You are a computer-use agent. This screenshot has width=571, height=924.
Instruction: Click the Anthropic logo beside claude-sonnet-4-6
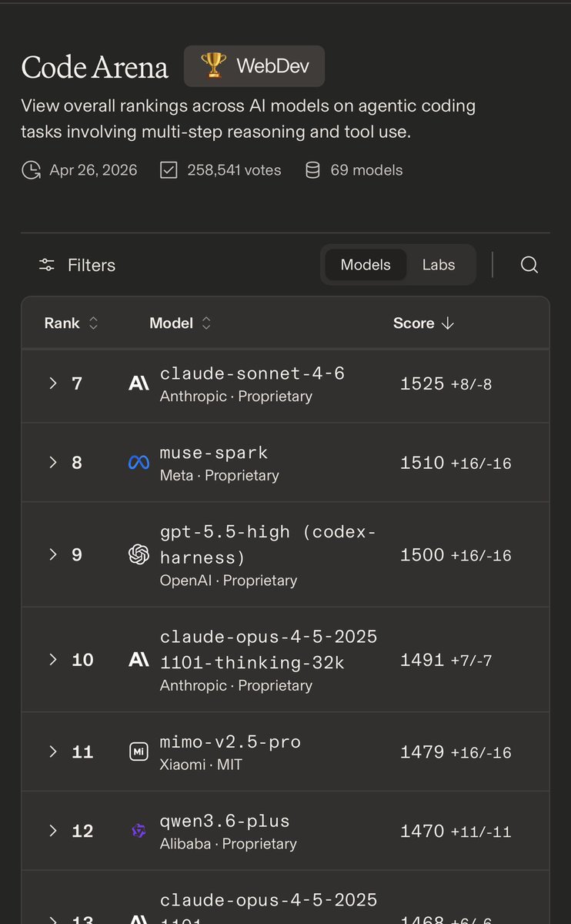[139, 383]
